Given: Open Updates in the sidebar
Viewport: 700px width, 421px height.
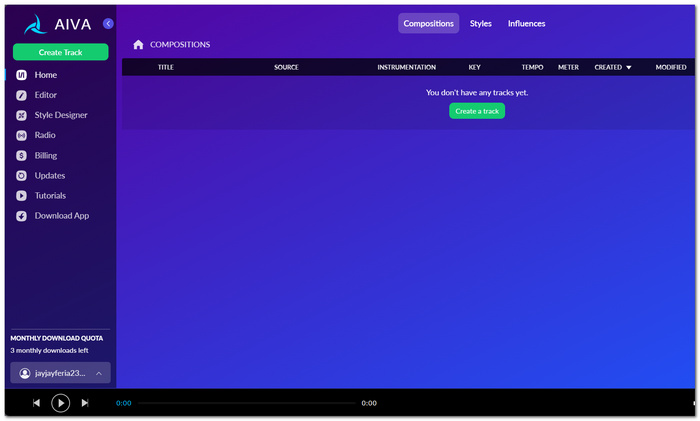Looking at the screenshot, I should (50, 175).
